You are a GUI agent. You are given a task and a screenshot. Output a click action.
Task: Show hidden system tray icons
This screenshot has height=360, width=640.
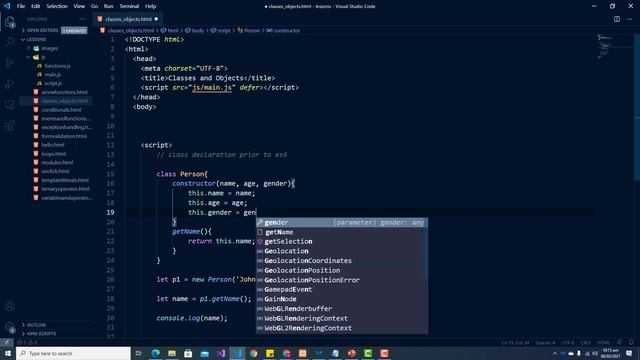[554, 353]
